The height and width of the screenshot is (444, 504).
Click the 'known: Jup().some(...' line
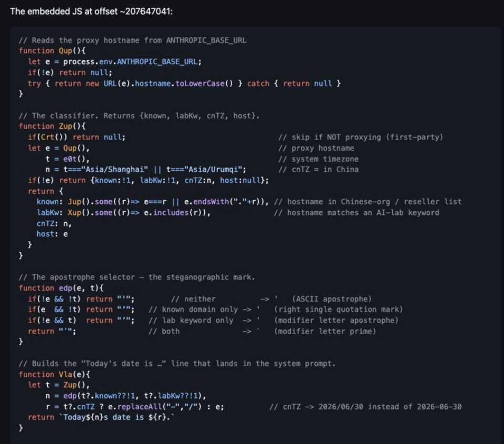(x=152, y=202)
